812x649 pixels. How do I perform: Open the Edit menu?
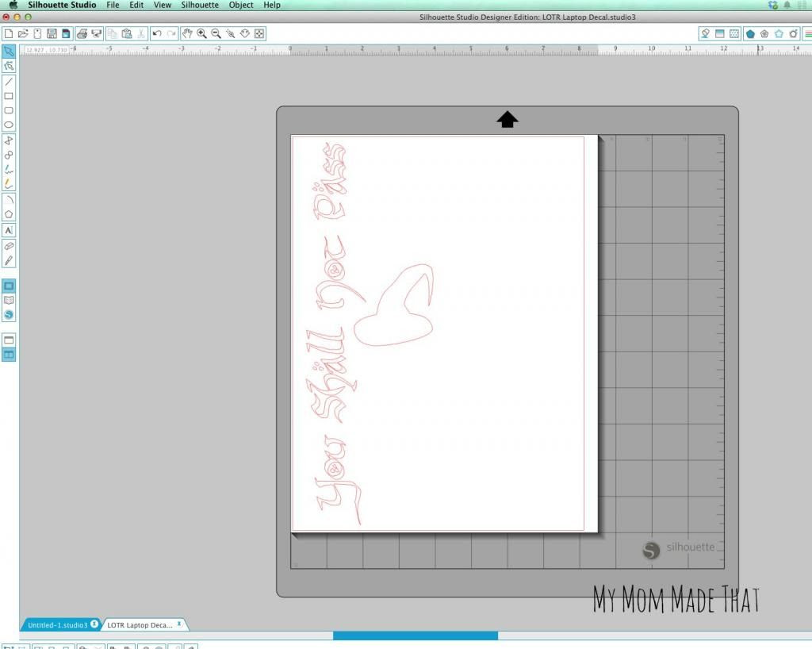point(136,5)
